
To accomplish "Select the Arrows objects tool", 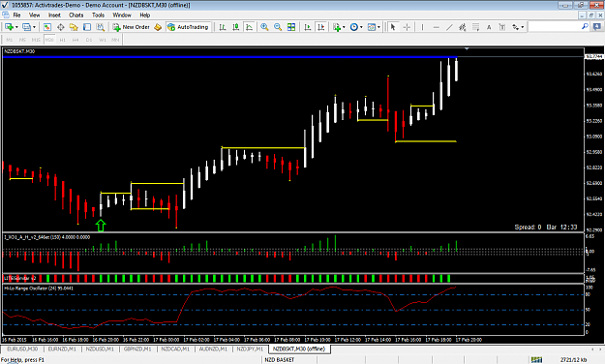I will coord(516,27).
